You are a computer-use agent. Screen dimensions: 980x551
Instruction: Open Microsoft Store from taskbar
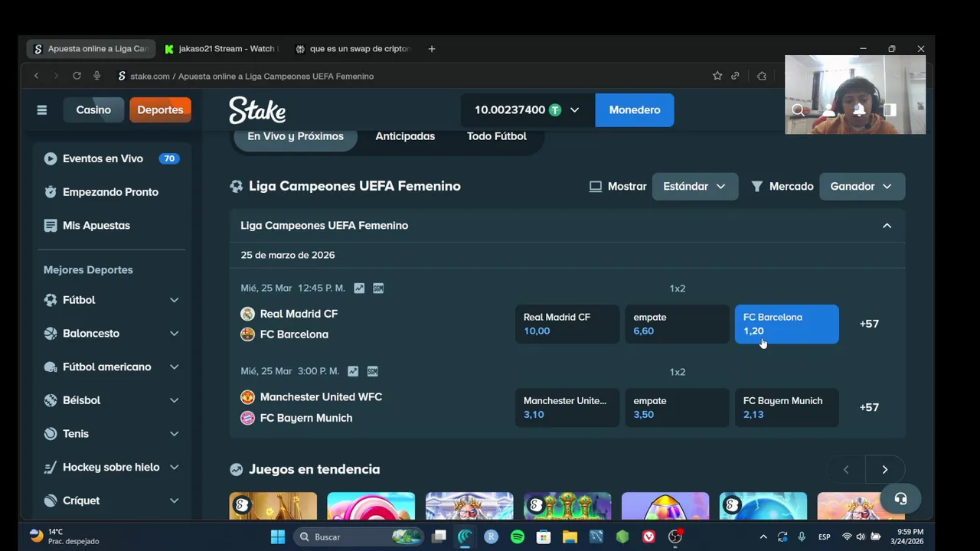coord(544,537)
